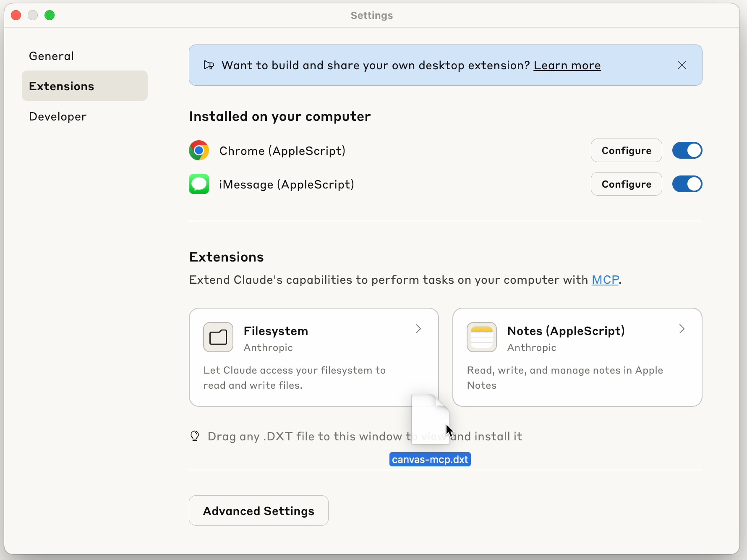Click the Filesystem folder icon

(218, 337)
